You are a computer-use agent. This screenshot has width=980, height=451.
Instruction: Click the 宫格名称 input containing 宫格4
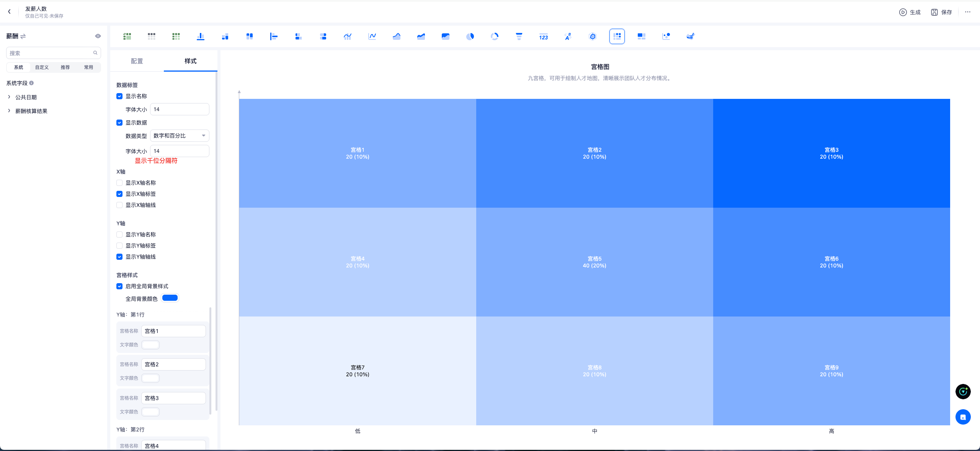(x=173, y=445)
